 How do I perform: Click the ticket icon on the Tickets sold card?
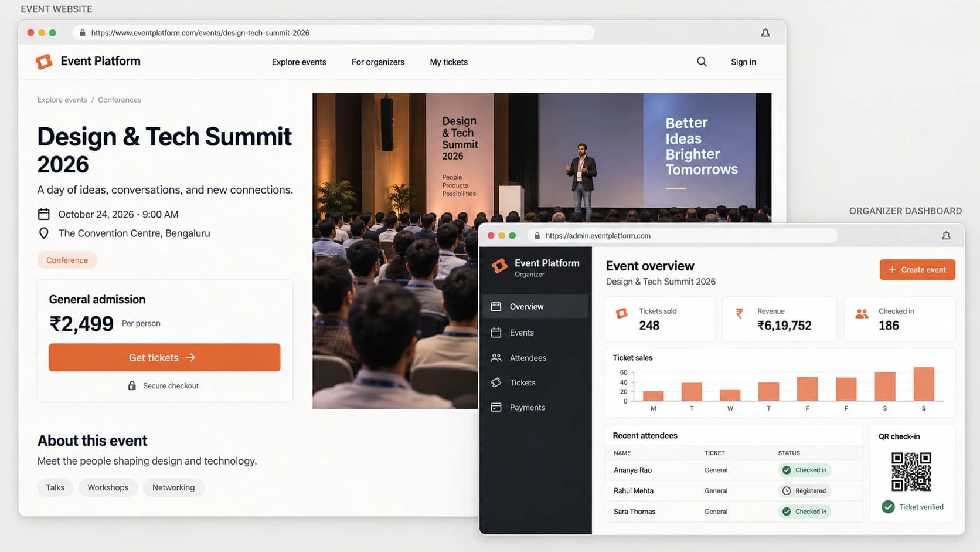[622, 313]
